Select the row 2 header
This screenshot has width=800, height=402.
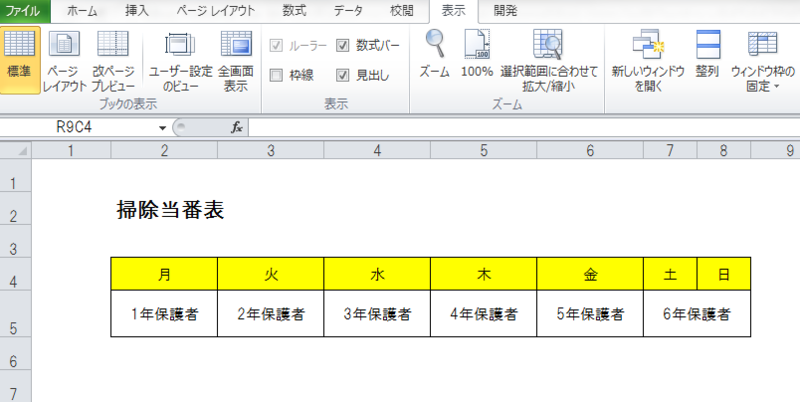tap(15, 208)
